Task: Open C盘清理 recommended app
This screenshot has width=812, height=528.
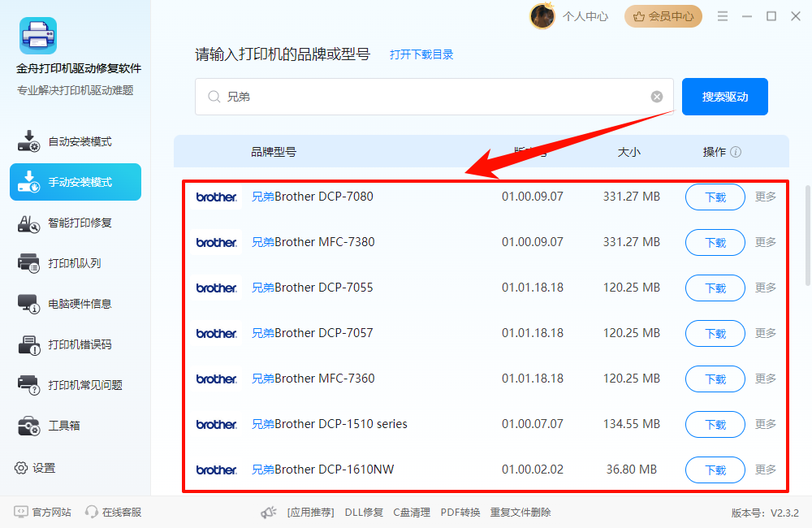Action: tap(412, 513)
